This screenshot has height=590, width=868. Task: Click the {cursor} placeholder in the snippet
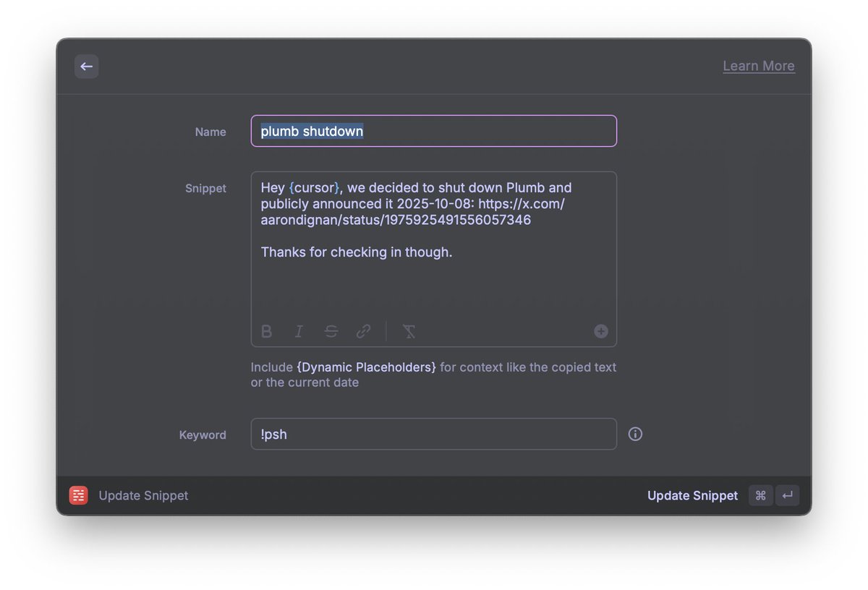point(314,187)
